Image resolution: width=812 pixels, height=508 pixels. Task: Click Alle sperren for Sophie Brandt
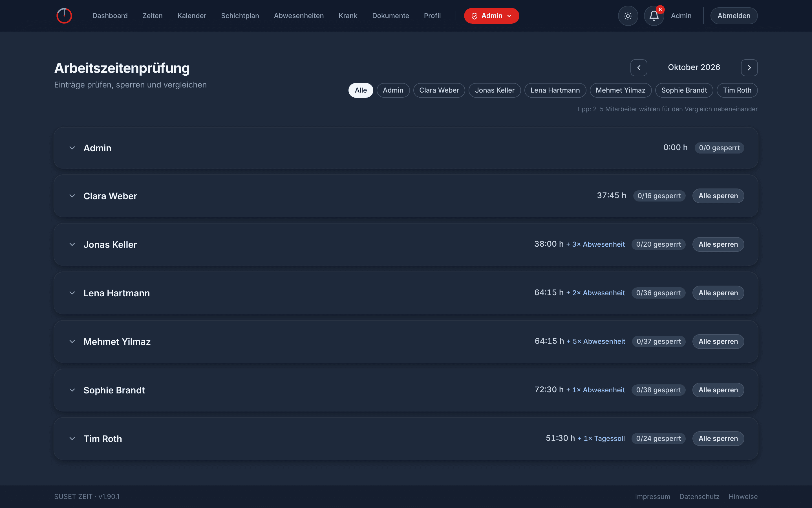pos(718,390)
